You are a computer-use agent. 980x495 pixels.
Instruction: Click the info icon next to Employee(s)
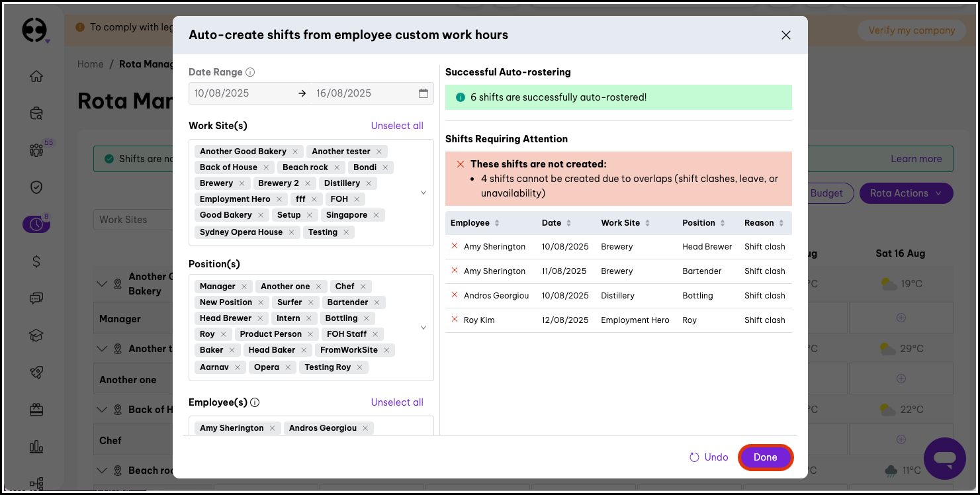(x=255, y=402)
